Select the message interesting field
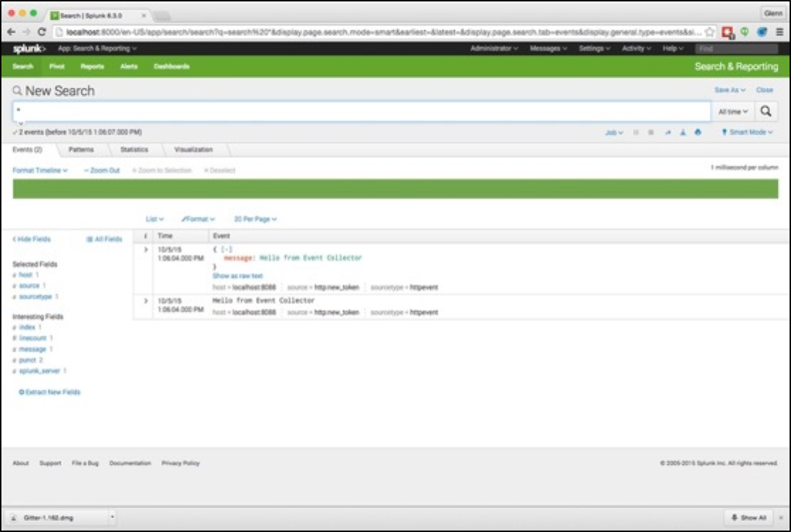The height and width of the screenshot is (532, 791). coord(32,349)
